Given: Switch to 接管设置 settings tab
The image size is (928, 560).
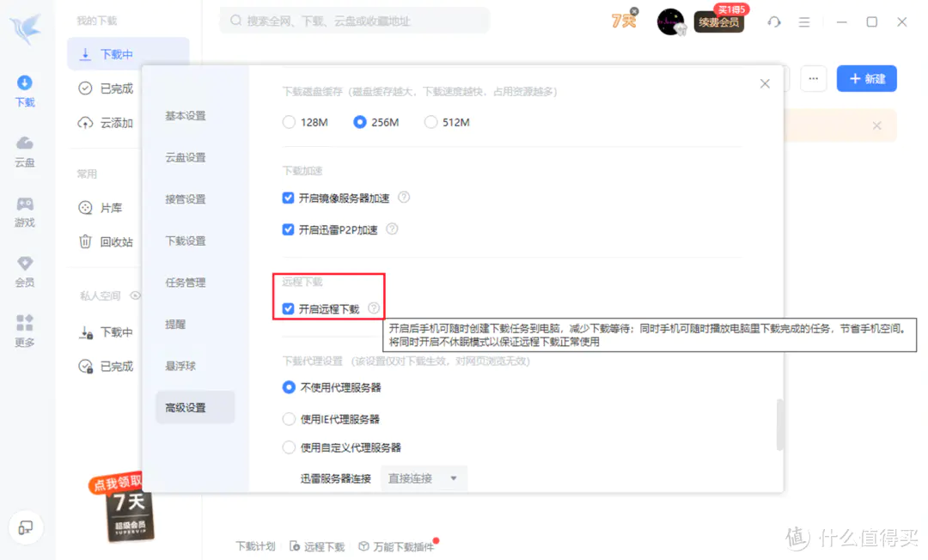Looking at the screenshot, I should tap(186, 199).
